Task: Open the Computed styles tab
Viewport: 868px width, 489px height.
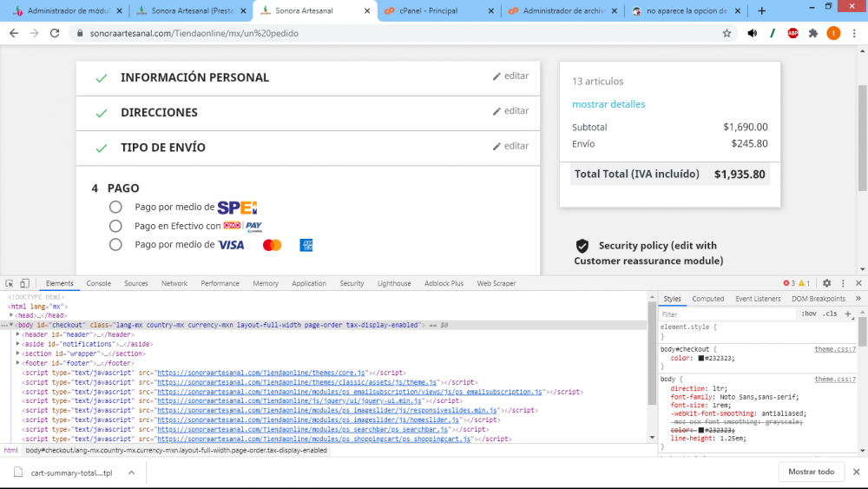Action: (x=707, y=299)
